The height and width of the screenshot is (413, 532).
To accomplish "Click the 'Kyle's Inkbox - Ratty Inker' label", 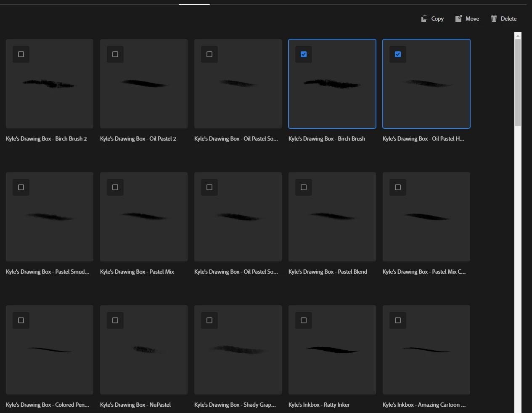I will point(319,405).
